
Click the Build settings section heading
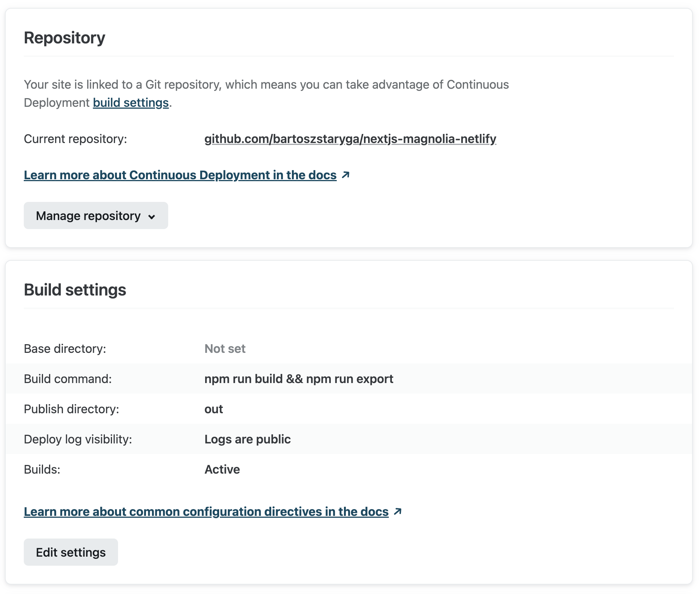pyautogui.click(x=75, y=290)
